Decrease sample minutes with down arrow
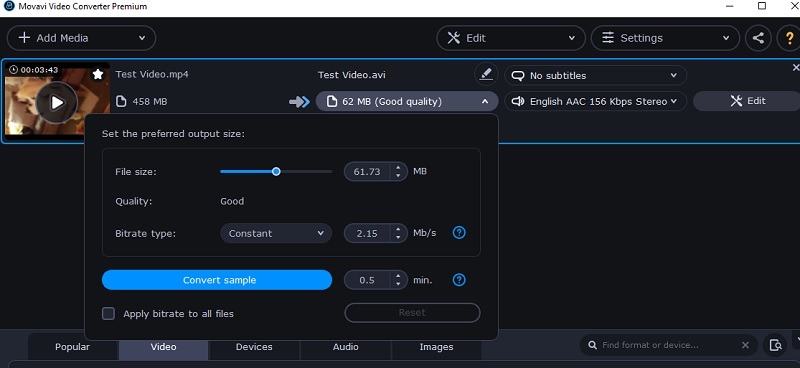The height and width of the screenshot is (368, 800). point(398,284)
